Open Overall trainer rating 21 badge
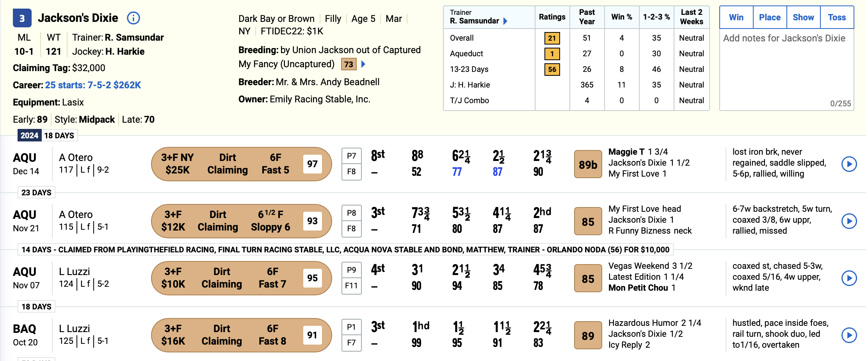Image resolution: width=868 pixels, height=361 pixels. point(552,38)
